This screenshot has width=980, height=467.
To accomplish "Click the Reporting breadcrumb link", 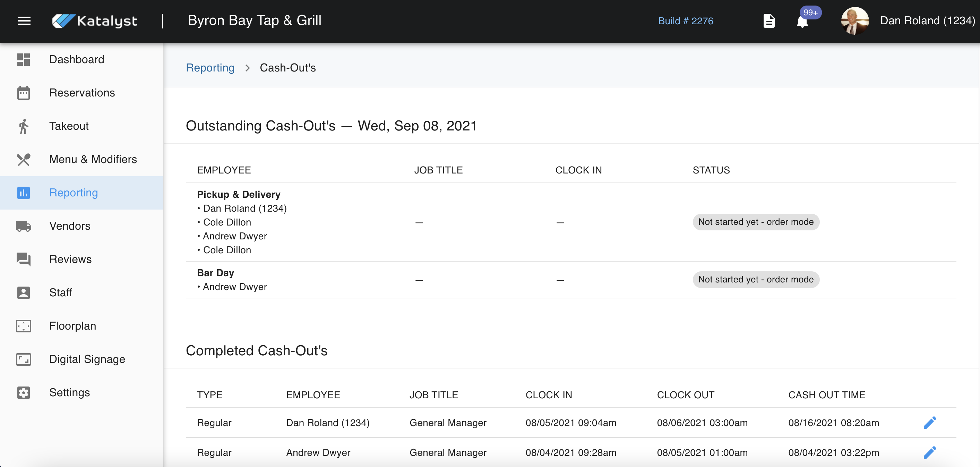I will click(210, 68).
